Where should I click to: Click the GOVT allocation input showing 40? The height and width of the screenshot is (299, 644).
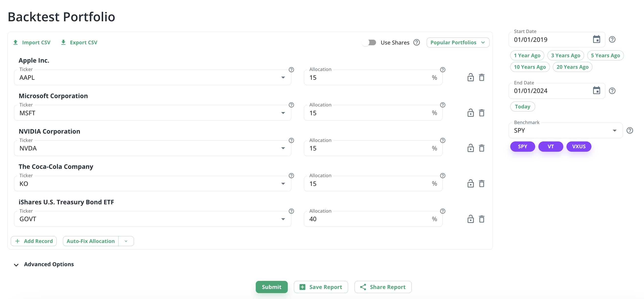(x=373, y=219)
